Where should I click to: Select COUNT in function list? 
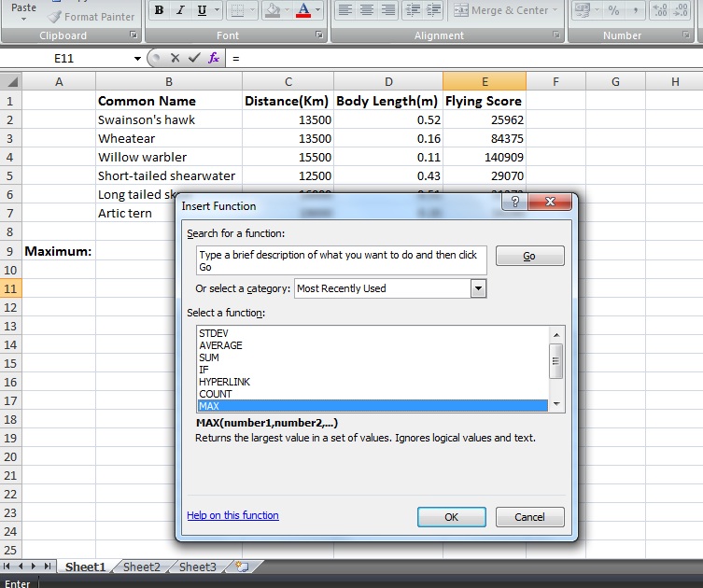pos(373,394)
